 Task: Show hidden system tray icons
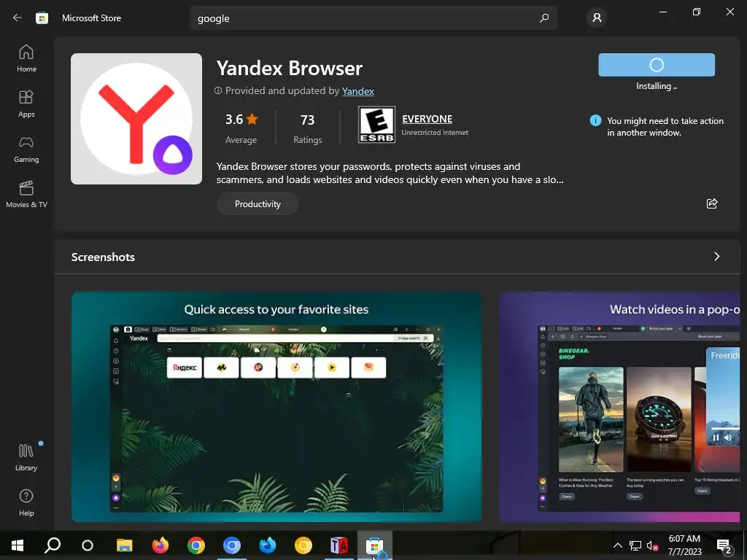[x=617, y=545]
